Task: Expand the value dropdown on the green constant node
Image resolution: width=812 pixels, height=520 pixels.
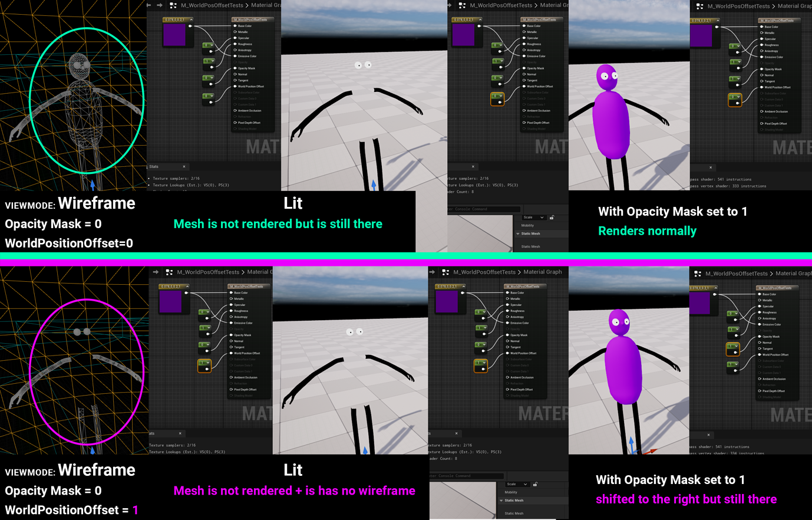Action: [212, 45]
